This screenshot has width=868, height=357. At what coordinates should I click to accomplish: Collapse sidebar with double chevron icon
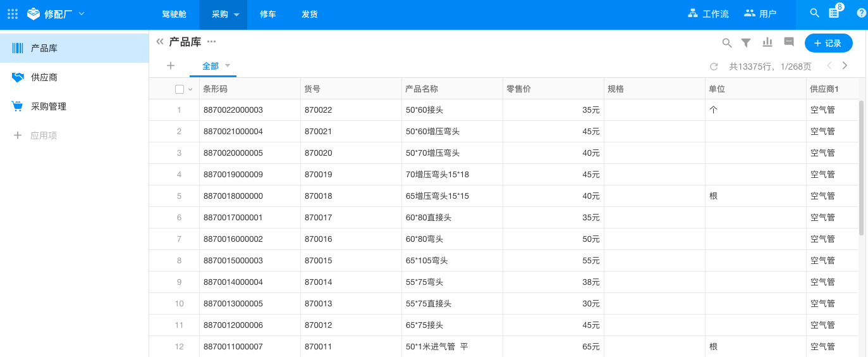160,42
